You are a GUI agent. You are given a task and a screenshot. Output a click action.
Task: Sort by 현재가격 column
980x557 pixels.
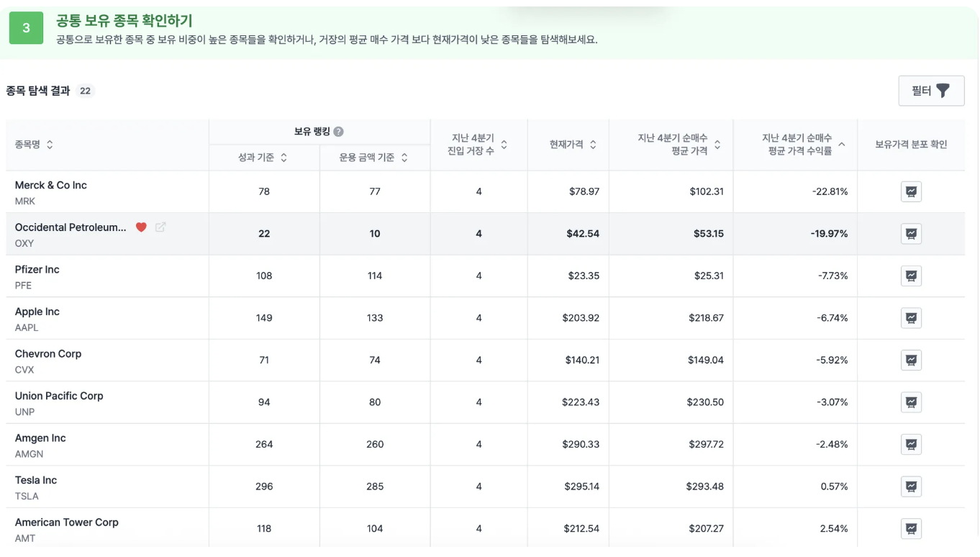pyautogui.click(x=593, y=145)
